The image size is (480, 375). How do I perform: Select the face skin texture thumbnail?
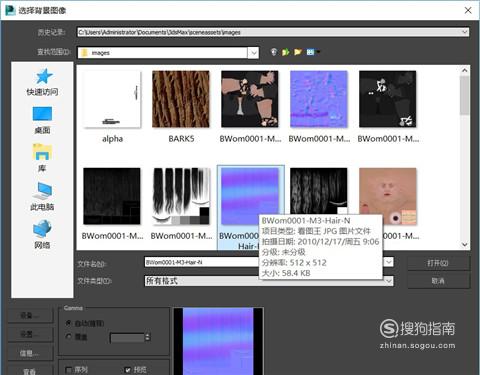click(388, 196)
